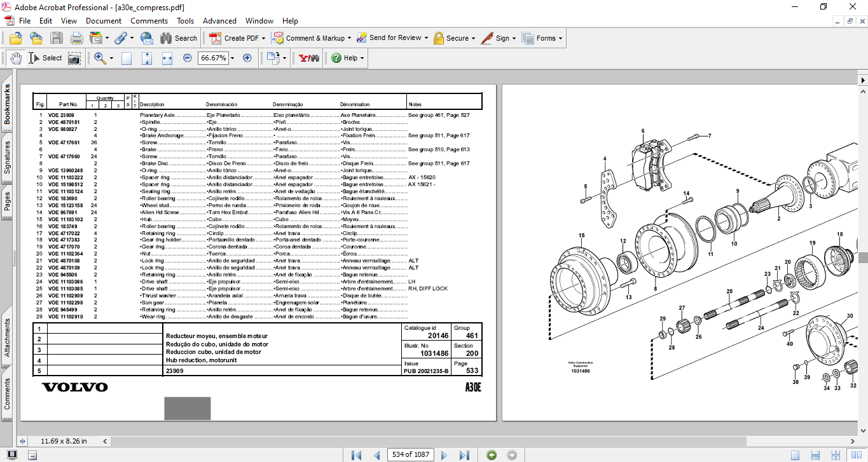Print the document using printer icon
This screenshot has width=868, height=462.
[x=77, y=38]
